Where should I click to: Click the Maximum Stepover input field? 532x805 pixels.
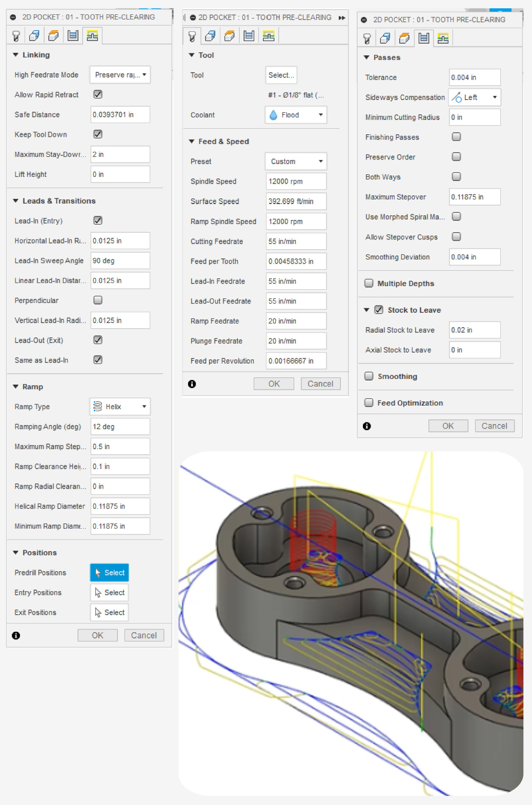point(474,197)
